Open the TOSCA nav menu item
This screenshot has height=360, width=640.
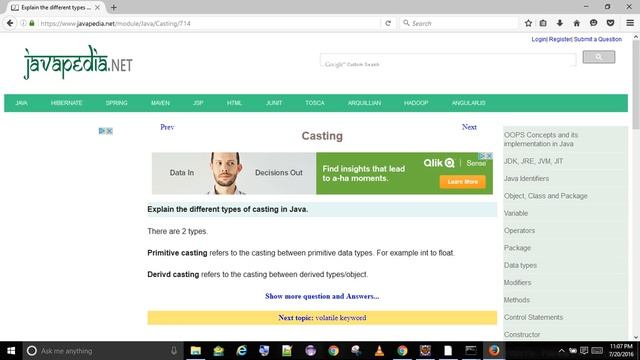tap(315, 103)
